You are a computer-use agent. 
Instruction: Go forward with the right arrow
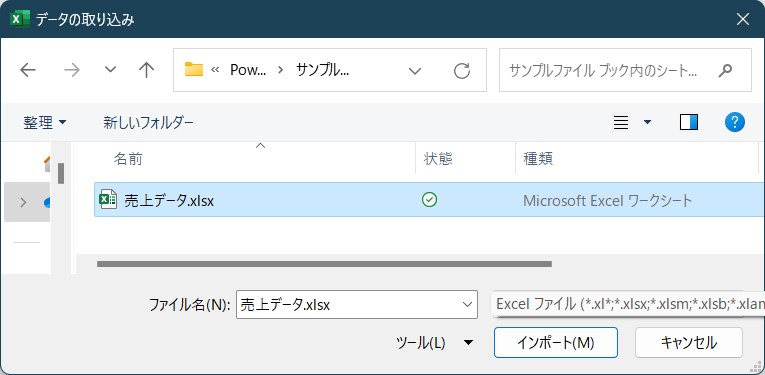coord(72,70)
